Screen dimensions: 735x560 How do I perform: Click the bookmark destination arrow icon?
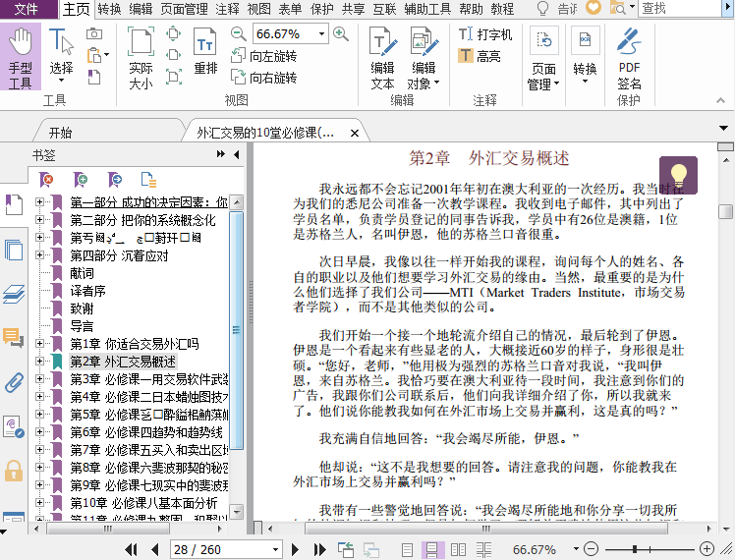click(115, 179)
